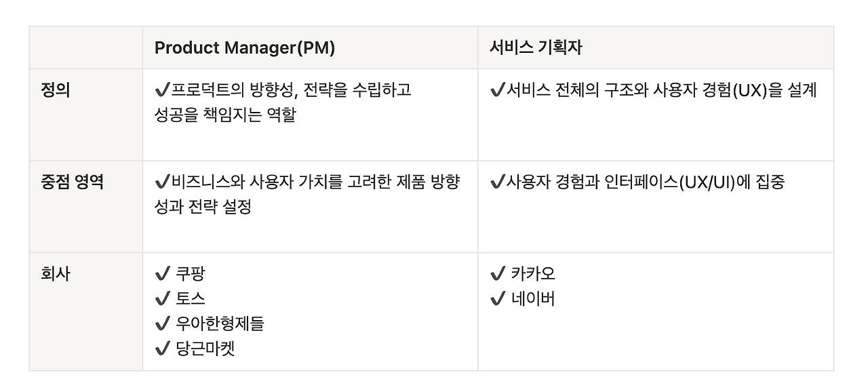
Task: Click the checkmark before 카카오
Action: pyautogui.click(x=497, y=274)
